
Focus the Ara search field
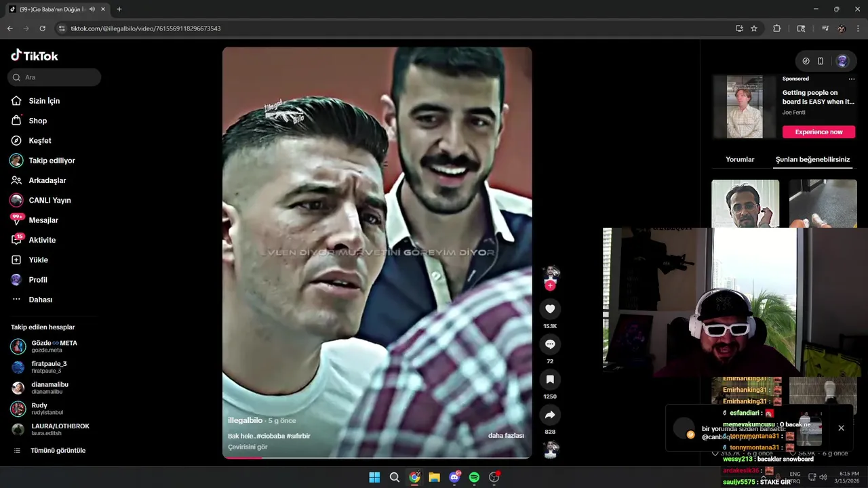click(55, 77)
